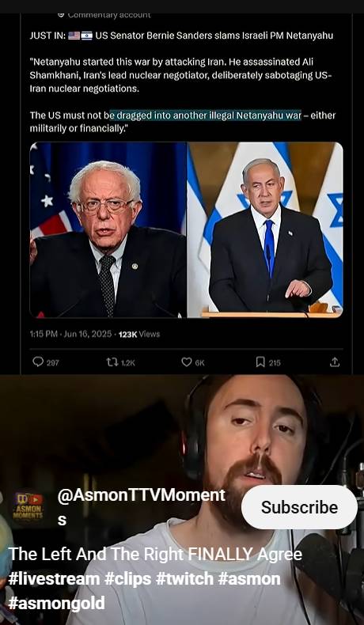Click the 'Commentary account' label
The height and width of the screenshot is (625, 364).
pos(108,16)
